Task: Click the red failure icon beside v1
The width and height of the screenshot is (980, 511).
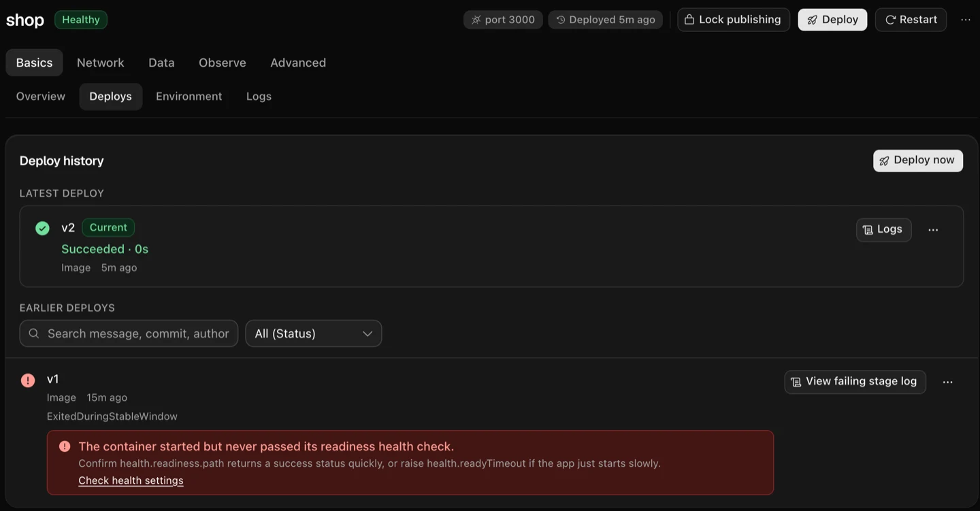Action: [28, 380]
